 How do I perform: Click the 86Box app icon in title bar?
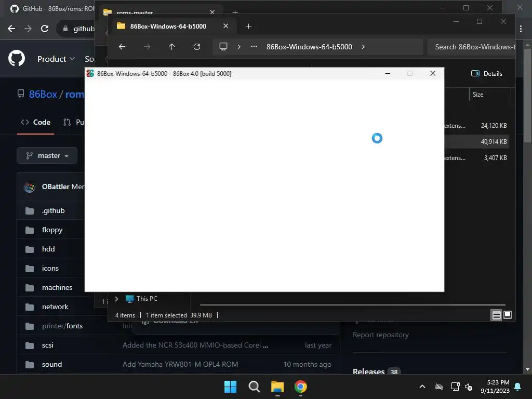coord(90,73)
